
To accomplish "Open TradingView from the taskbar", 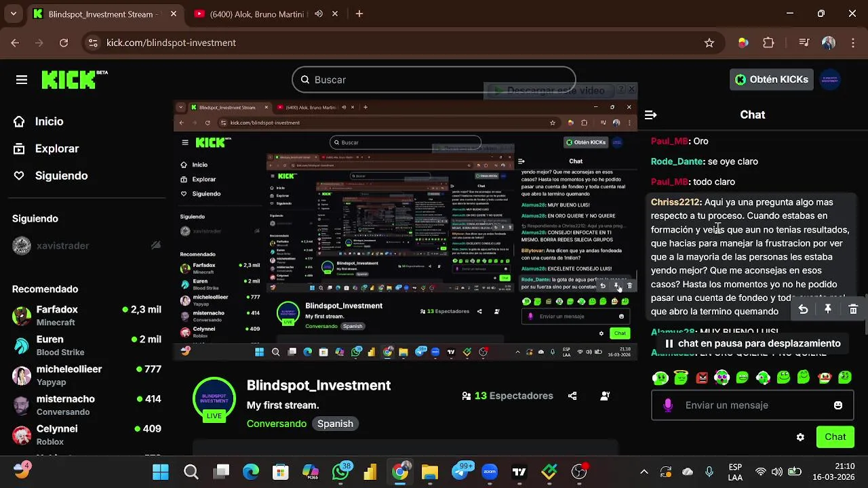I will (519, 472).
